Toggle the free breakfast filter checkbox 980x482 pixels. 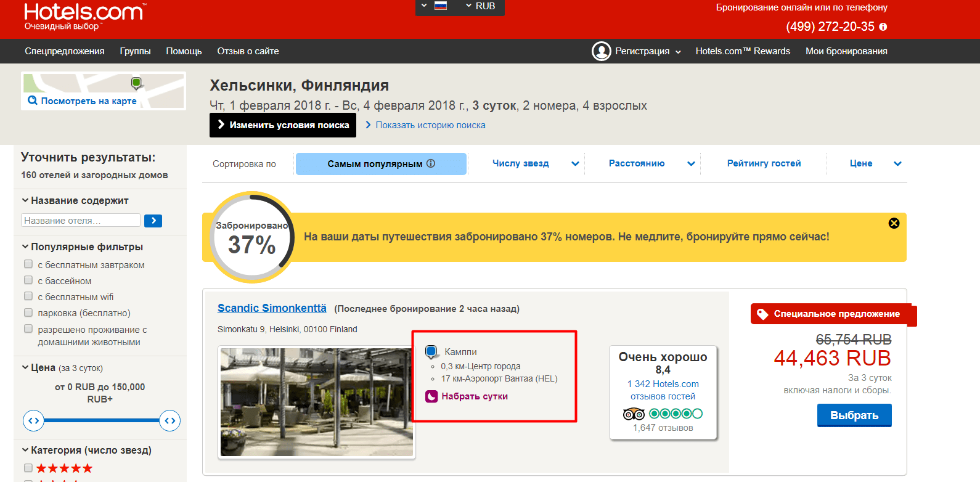28,264
